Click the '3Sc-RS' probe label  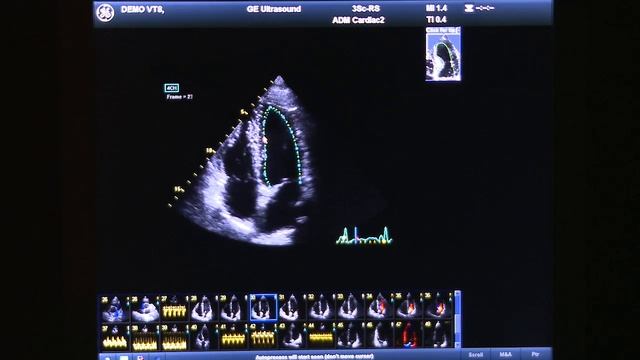366,9
